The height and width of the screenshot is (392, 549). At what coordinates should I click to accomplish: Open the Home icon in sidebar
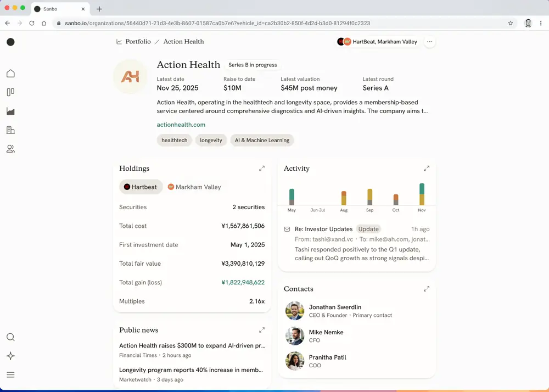pos(10,74)
